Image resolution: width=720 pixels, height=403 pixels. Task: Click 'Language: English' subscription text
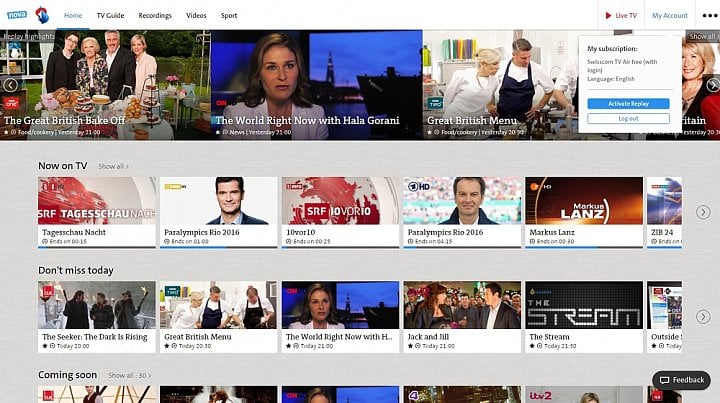click(611, 79)
